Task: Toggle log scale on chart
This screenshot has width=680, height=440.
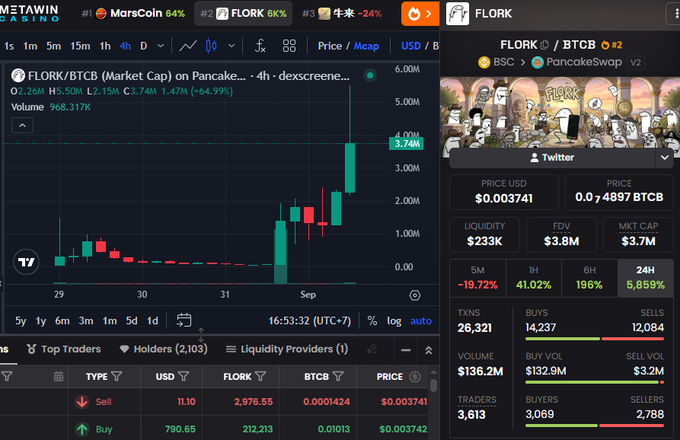Action: [394, 321]
